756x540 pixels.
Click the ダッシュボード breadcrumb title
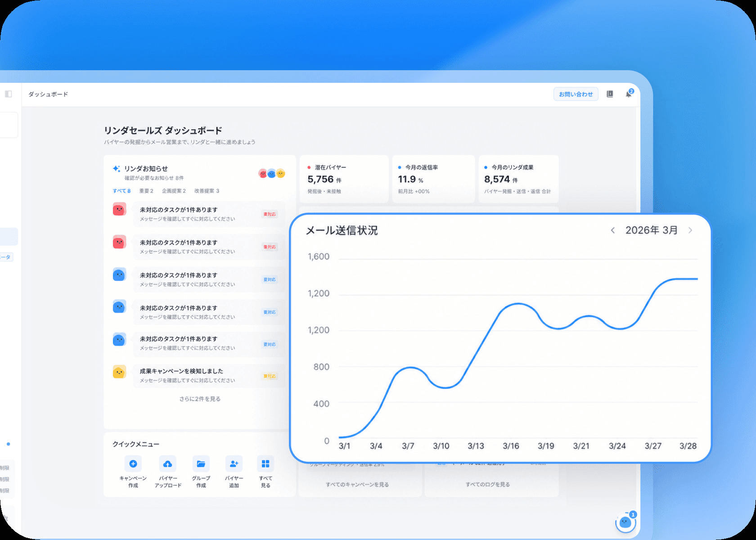click(48, 94)
